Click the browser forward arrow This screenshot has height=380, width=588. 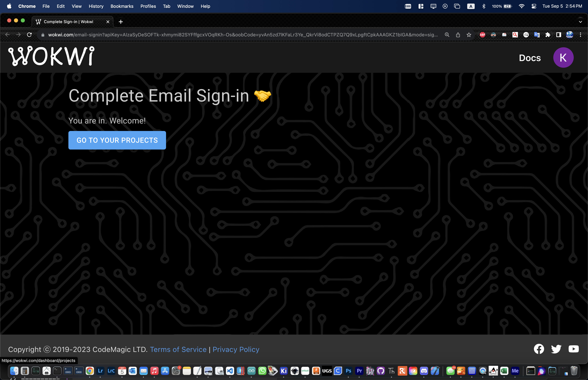[18, 35]
